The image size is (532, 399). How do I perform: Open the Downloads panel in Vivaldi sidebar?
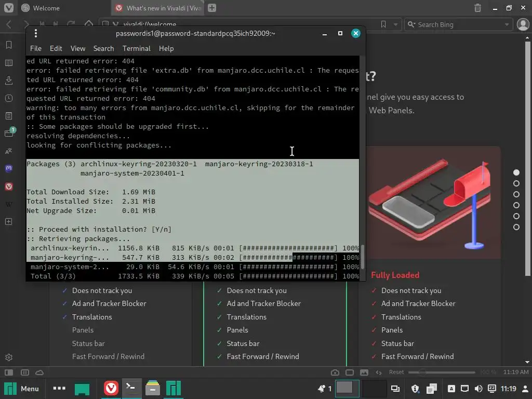[9, 81]
